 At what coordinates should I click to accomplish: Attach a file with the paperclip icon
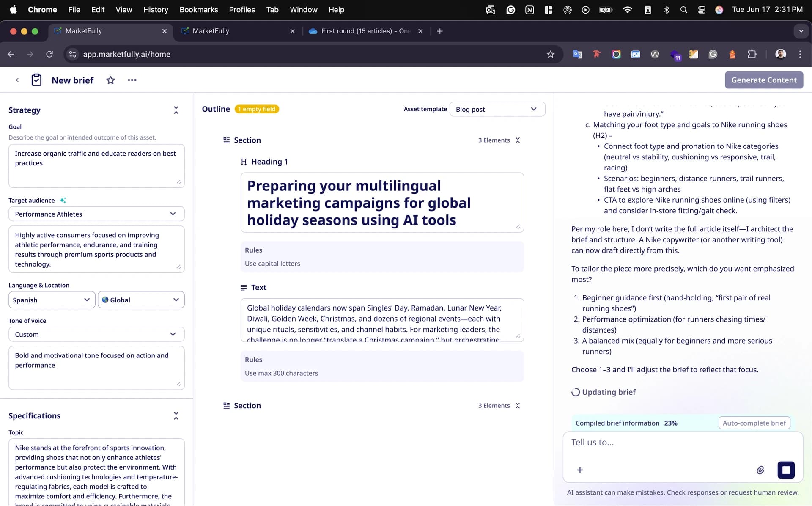point(760,470)
